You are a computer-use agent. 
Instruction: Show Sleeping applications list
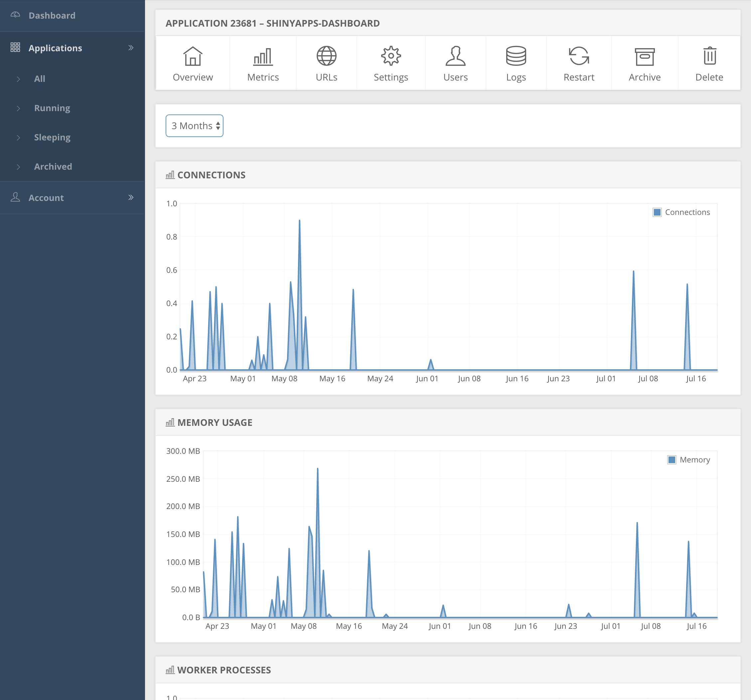coord(52,137)
